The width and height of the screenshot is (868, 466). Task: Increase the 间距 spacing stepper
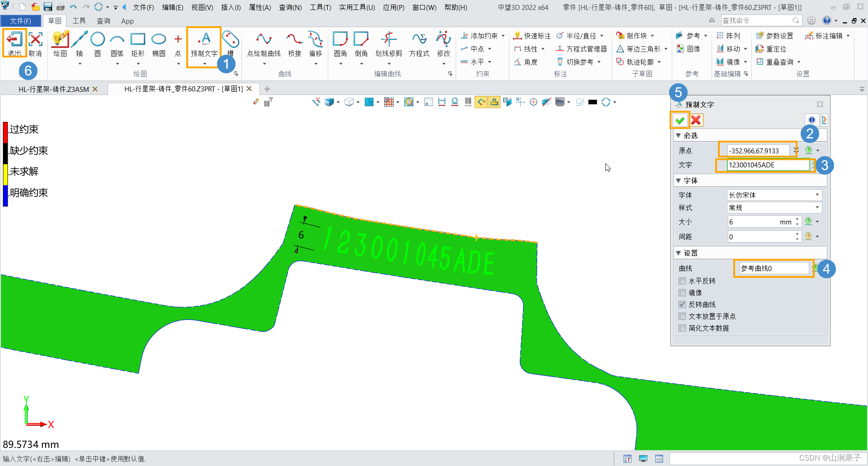pos(797,234)
